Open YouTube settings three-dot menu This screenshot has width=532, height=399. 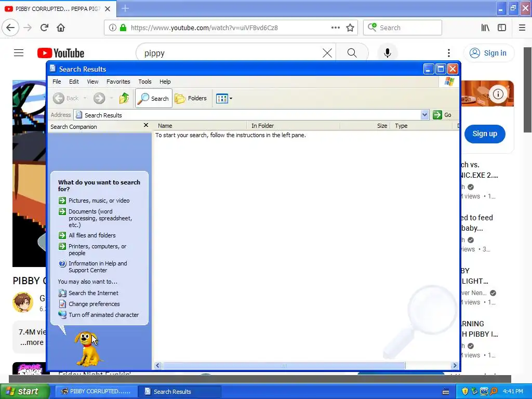tap(448, 53)
